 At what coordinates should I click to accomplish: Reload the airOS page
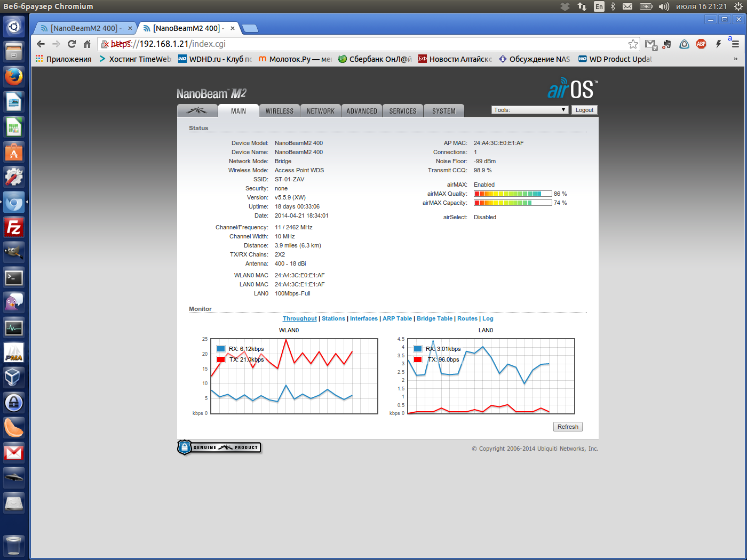click(x=71, y=44)
